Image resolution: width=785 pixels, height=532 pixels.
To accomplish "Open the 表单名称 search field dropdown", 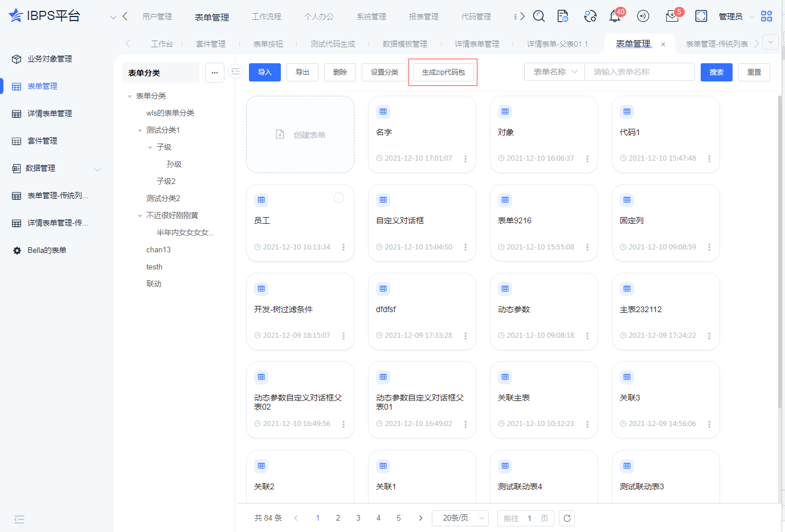I will tap(554, 72).
